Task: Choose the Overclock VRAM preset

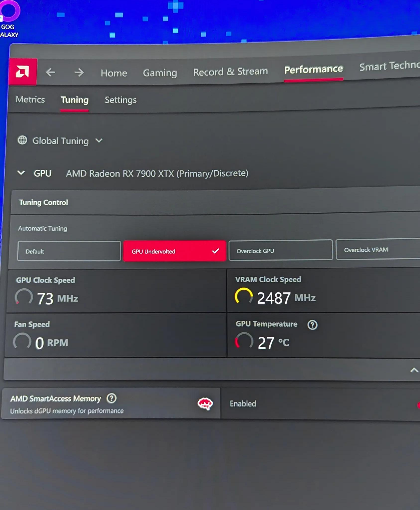Action: [378, 249]
